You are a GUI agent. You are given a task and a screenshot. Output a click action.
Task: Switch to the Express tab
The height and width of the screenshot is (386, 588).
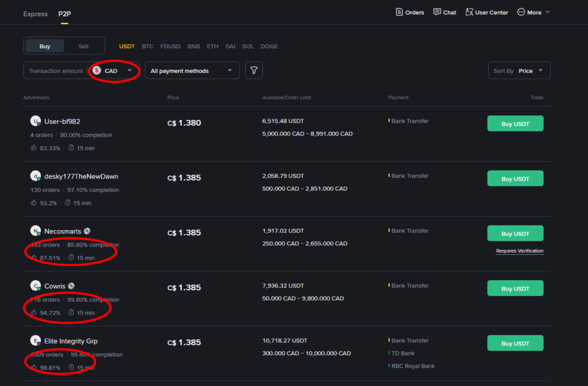tap(35, 13)
